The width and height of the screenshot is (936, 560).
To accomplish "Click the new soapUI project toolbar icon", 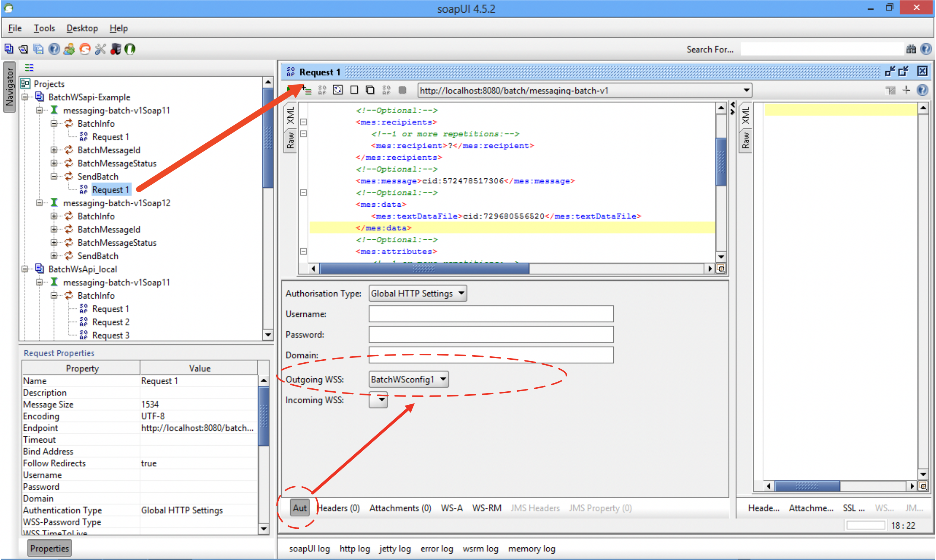I will click(x=9, y=49).
